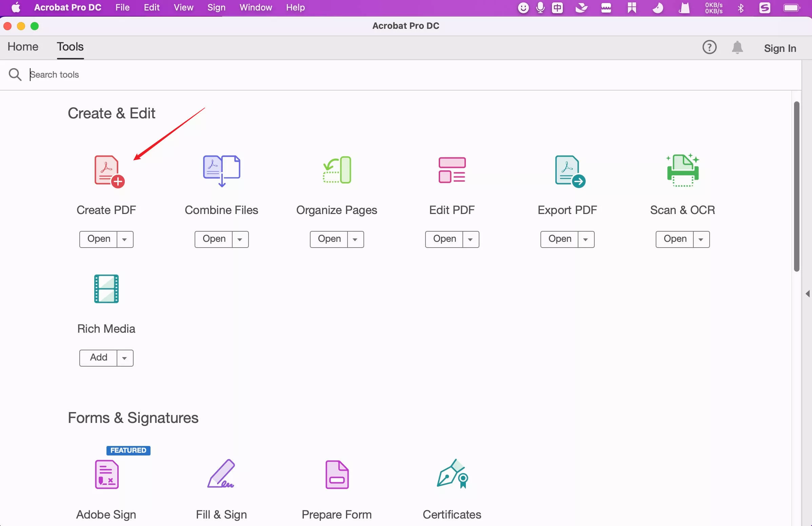The height and width of the screenshot is (526, 812).
Task: Click Open button under Create PDF
Action: (99, 239)
